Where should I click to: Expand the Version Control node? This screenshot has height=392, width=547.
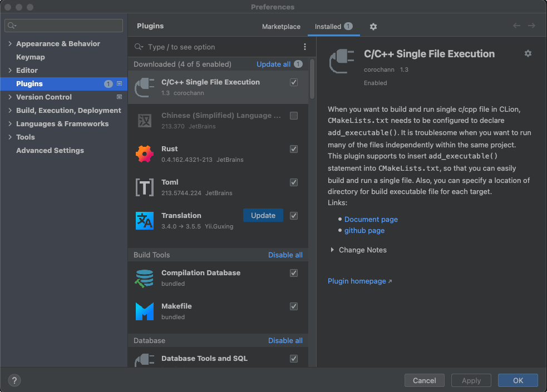[x=10, y=97]
